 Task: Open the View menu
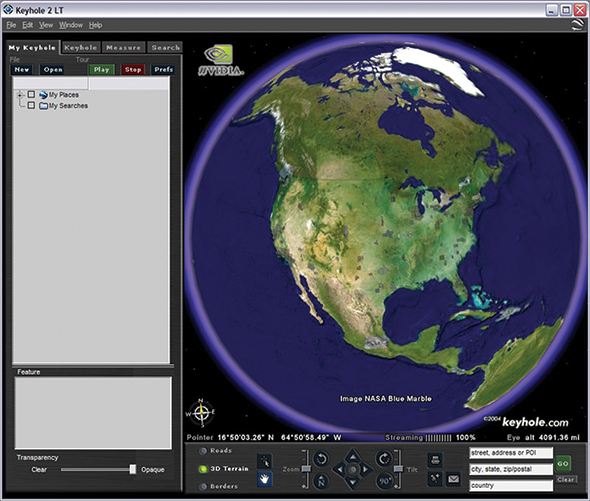coord(46,25)
